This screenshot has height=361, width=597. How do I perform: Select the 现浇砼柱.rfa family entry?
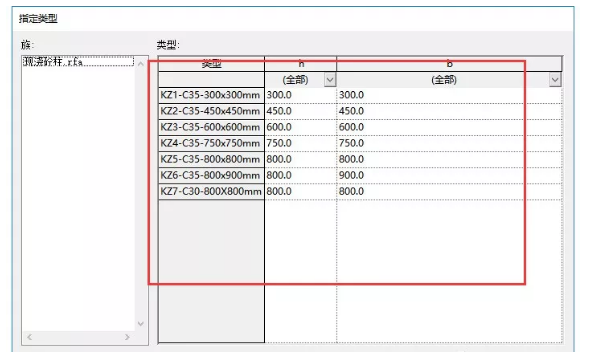(78, 62)
